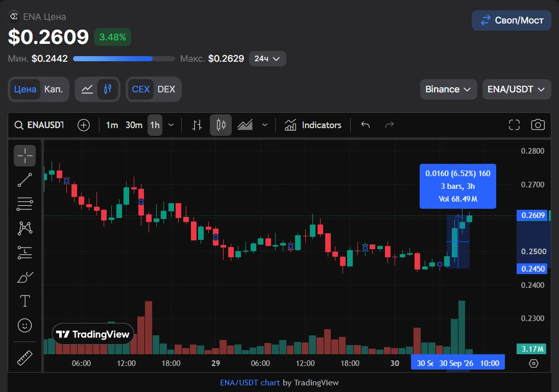Select the Text annotation tool

coord(25,301)
